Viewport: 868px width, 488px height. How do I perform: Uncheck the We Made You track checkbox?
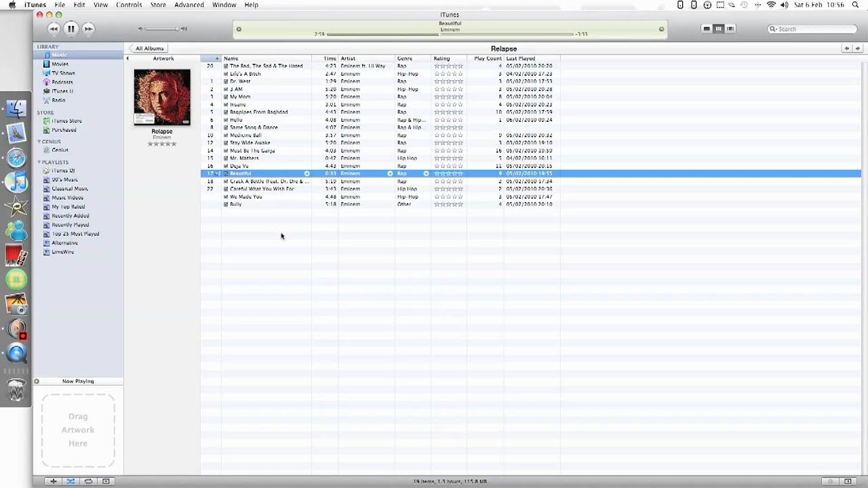tap(226, 197)
